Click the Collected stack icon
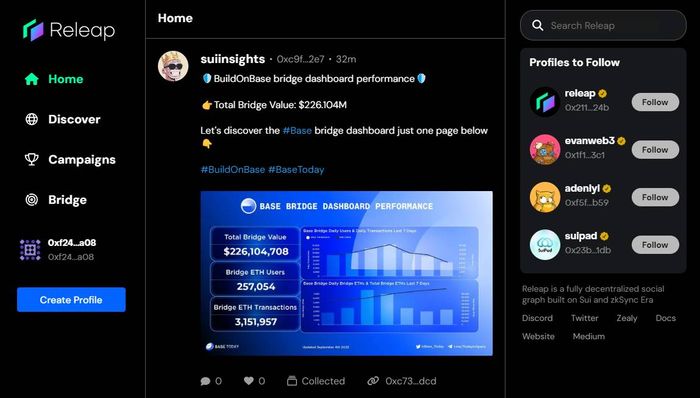 pyautogui.click(x=292, y=381)
